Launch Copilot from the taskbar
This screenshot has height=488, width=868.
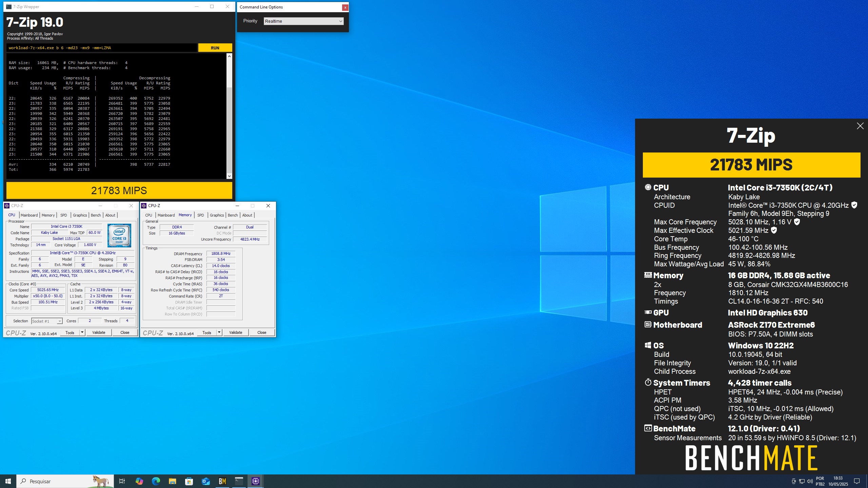click(139, 481)
